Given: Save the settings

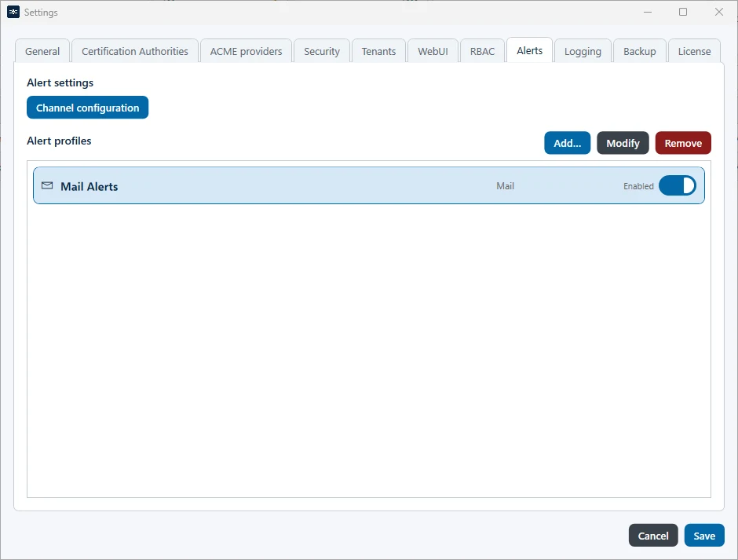Looking at the screenshot, I should pyautogui.click(x=704, y=535).
